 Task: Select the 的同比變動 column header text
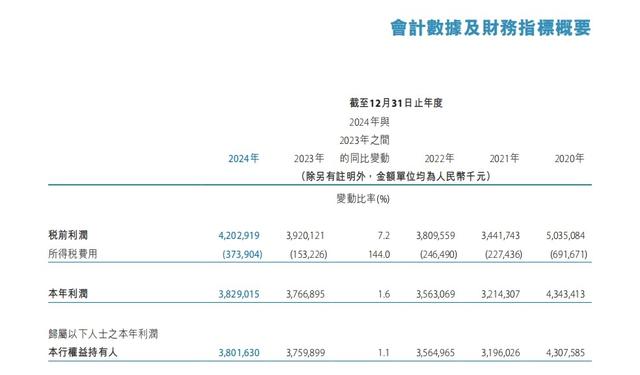[x=364, y=158]
